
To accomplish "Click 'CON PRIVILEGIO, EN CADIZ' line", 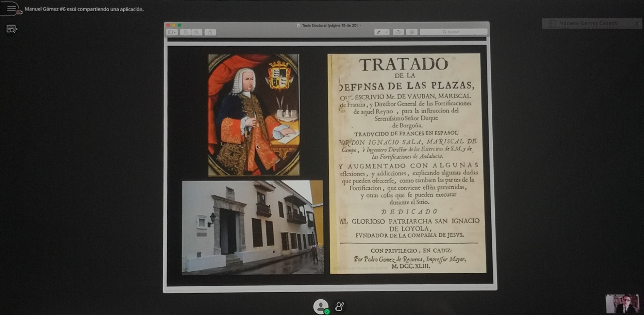I will [411, 251].
